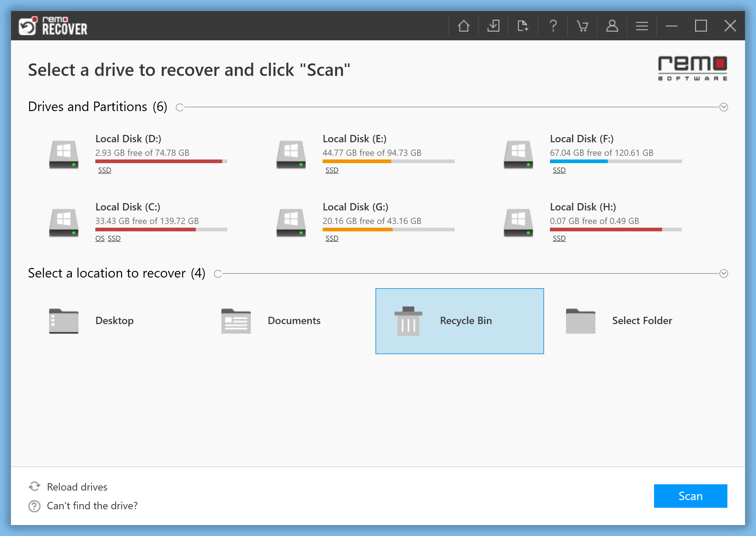Click '2.93 GB free of 74.78 GB' text
Screen dimensions: 756x536
point(142,153)
